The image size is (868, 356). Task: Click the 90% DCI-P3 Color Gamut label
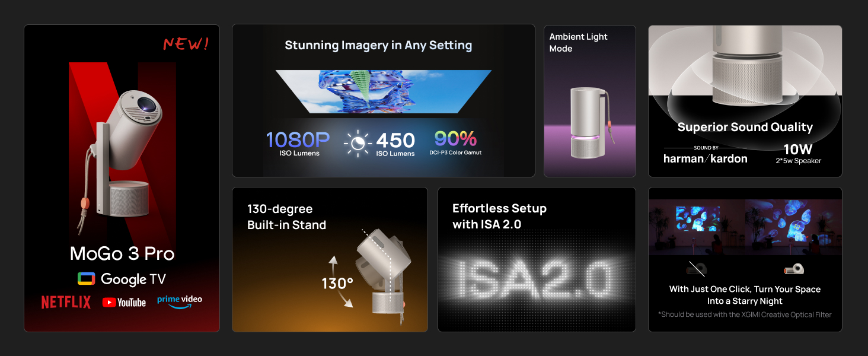[456, 139]
